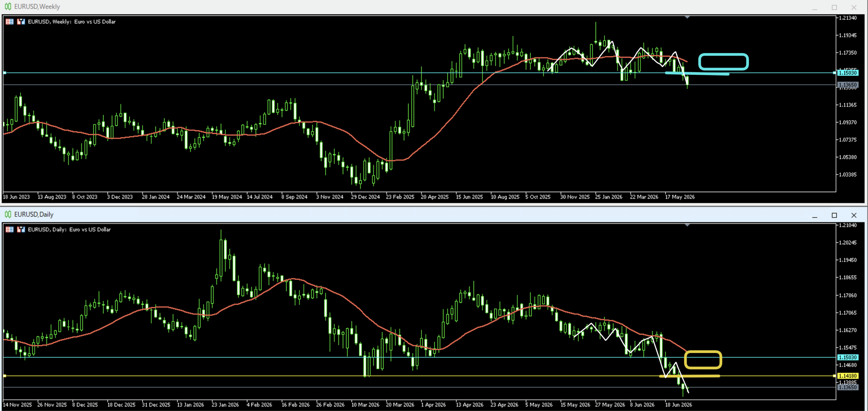Screen dimensions: 868x411
Task: Close the EURUSD,Weekly chart window
Action: pyautogui.click(x=854, y=7)
